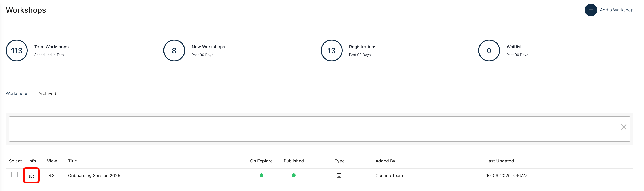Switch to the Archived tab

(x=47, y=94)
